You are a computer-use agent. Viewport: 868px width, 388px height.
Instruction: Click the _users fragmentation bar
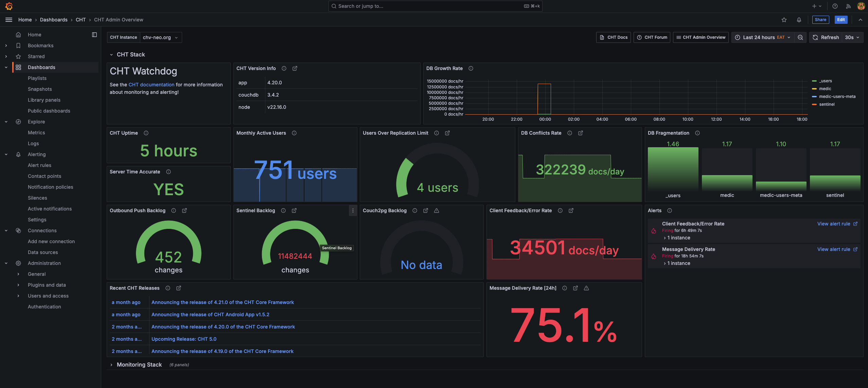coord(673,169)
